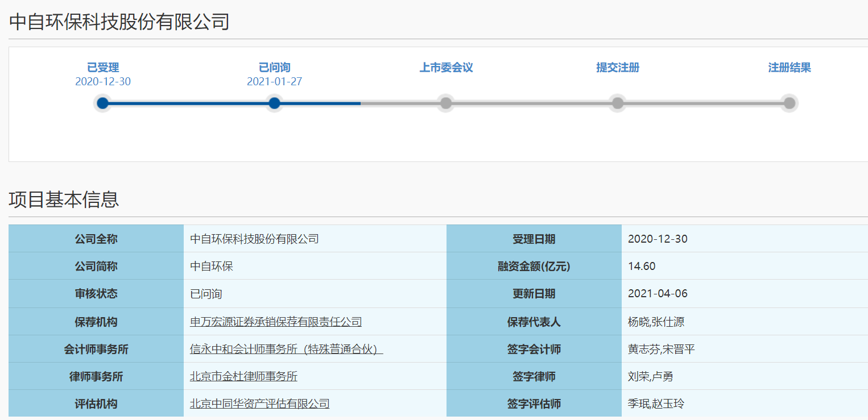Click the 上市委会议 progress step dot
868x420 pixels.
tap(446, 103)
